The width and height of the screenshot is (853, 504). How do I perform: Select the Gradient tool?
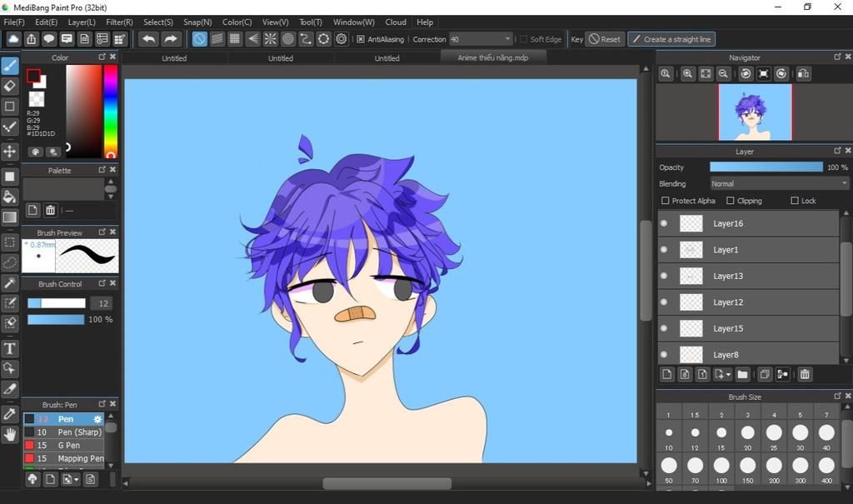10,217
